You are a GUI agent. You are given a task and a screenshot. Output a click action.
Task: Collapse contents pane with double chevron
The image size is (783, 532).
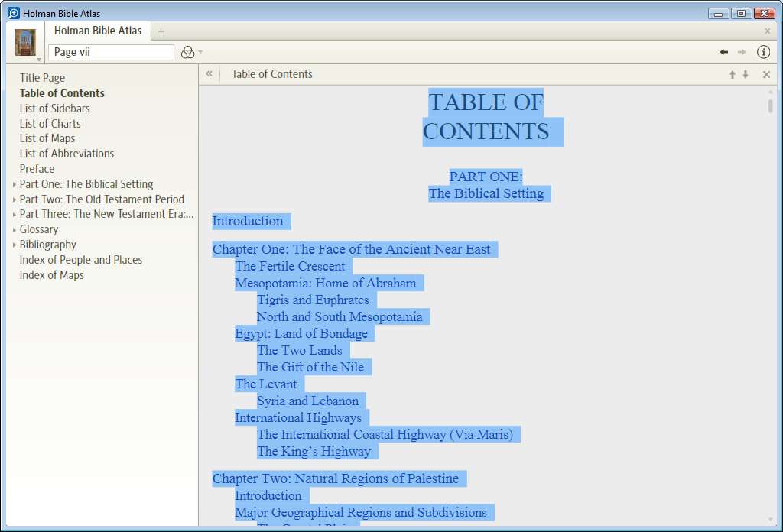point(210,74)
